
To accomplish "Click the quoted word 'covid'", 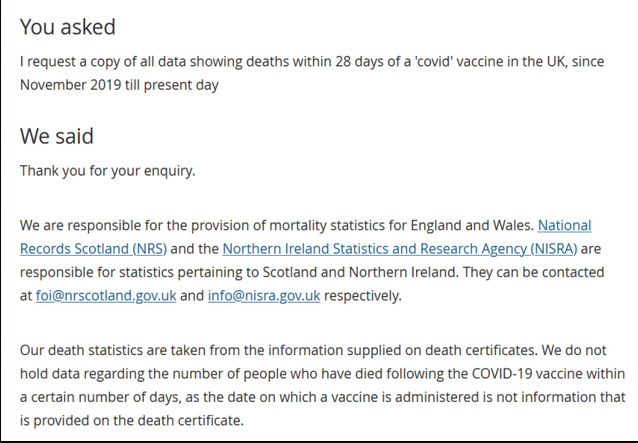I will (433, 61).
